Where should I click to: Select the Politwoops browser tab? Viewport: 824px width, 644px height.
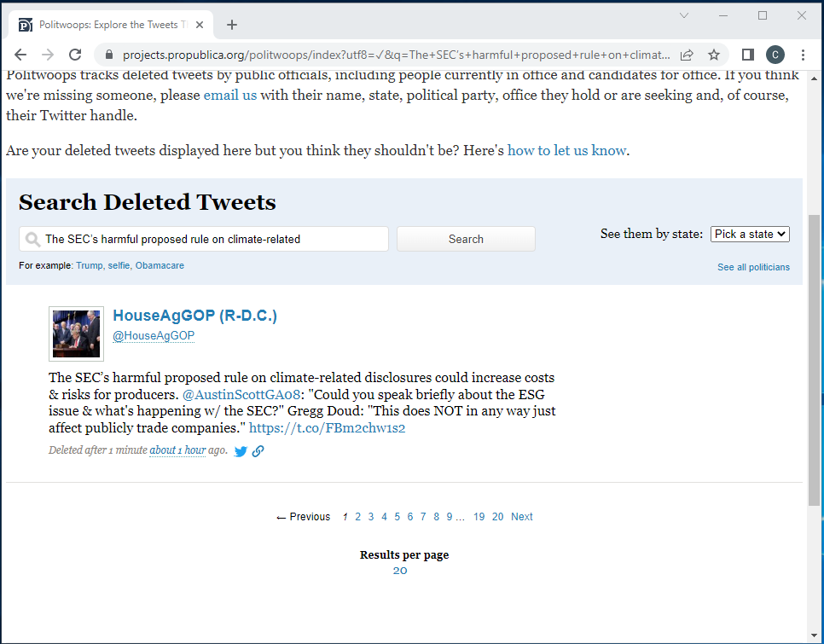(110, 25)
